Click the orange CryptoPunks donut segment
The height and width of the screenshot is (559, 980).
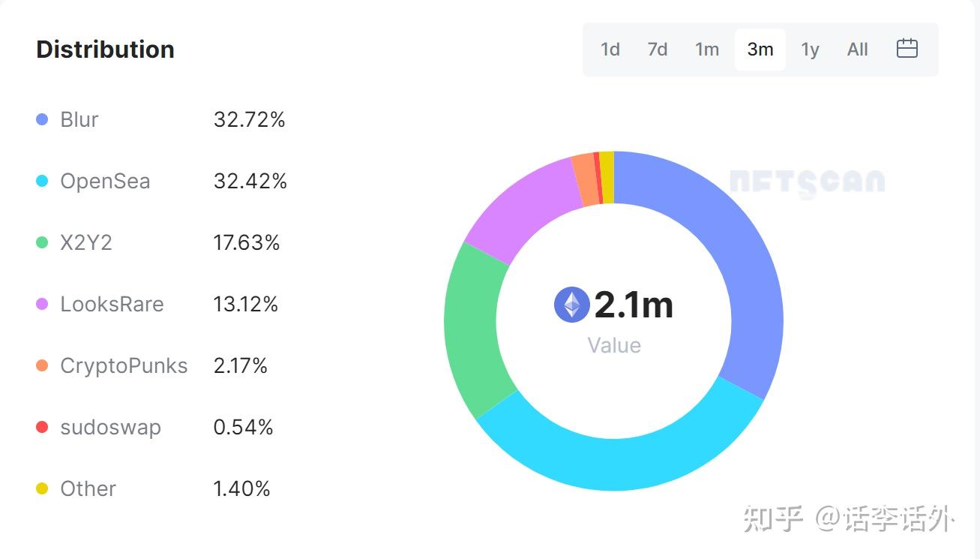click(585, 179)
